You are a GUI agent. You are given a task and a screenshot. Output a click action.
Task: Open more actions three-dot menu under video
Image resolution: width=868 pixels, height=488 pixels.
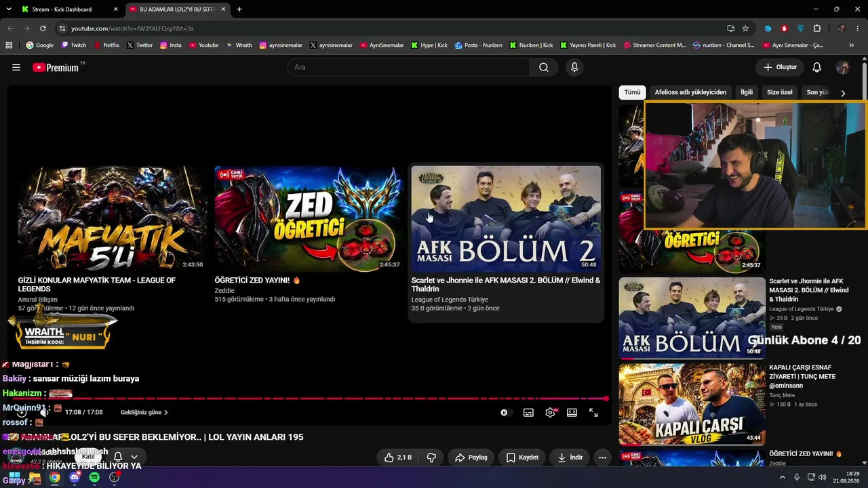[x=602, y=457]
